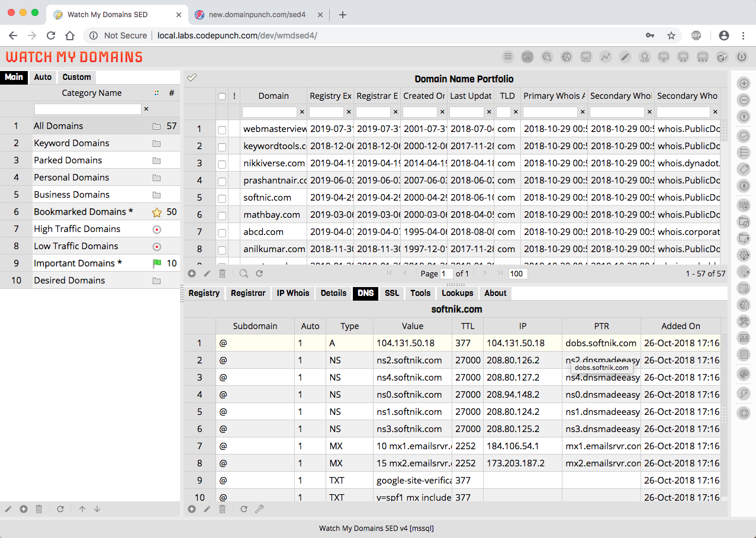Click the minus circle icon in right sidebar

tap(744, 100)
